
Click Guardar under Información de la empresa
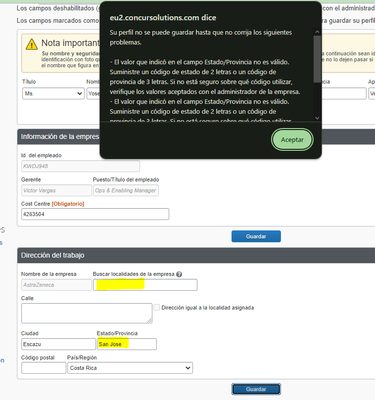pyautogui.click(x=256, y=236)
